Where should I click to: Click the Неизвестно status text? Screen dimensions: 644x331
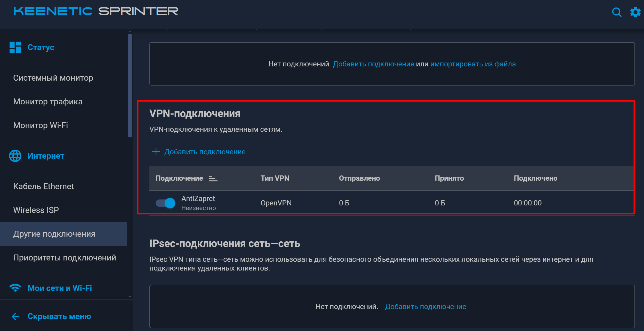tap(198, 208)
